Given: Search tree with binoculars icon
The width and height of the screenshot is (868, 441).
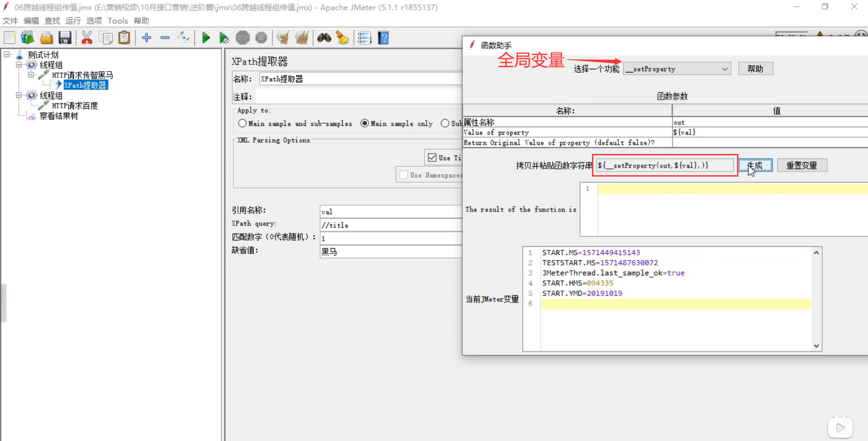Looking at the screenshot, I should tap(324, 38).
